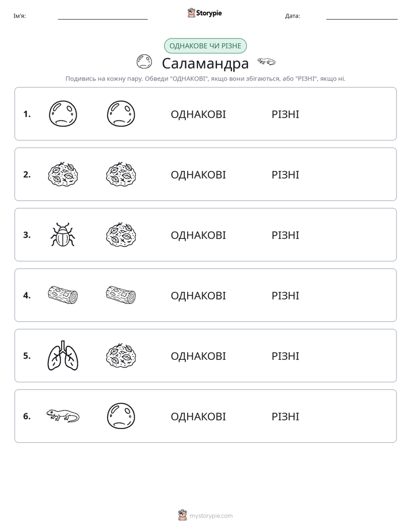Select ОДНАКОВІ for pair 1

[x=198, y=115]
